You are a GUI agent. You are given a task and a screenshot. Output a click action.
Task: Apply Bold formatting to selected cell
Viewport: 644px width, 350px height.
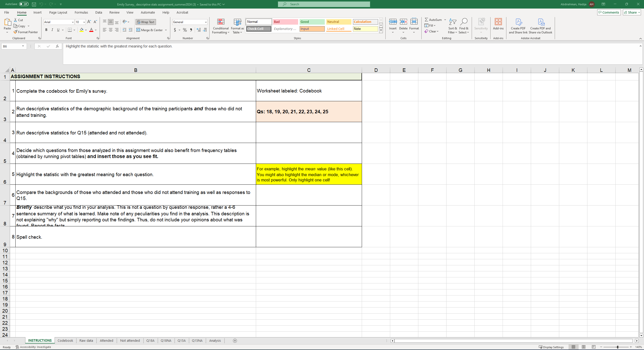[x=46, y=30]
